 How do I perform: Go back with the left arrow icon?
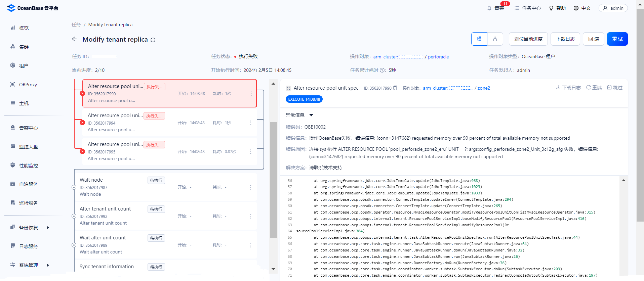pyautogui.click(x=74, y=39)
